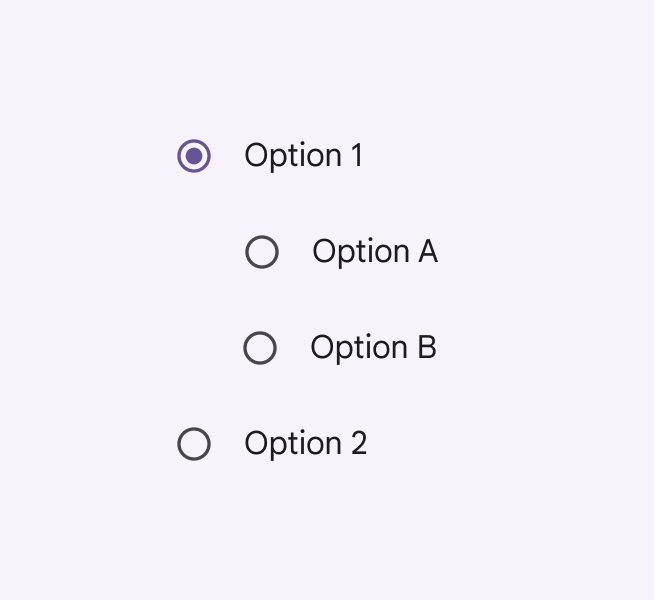Select the Option 1 radio button
The height and width of the screenshot is (600, 656).
194,156
